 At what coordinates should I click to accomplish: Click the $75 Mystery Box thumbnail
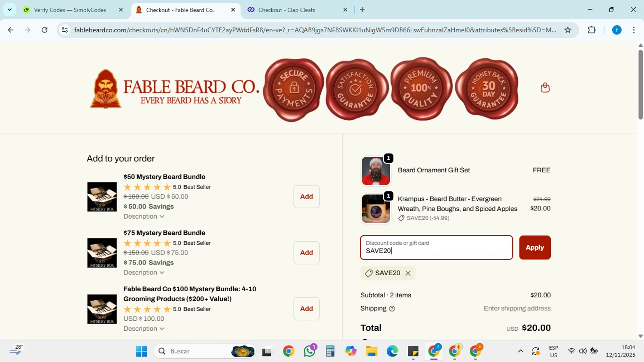(102, 253)
